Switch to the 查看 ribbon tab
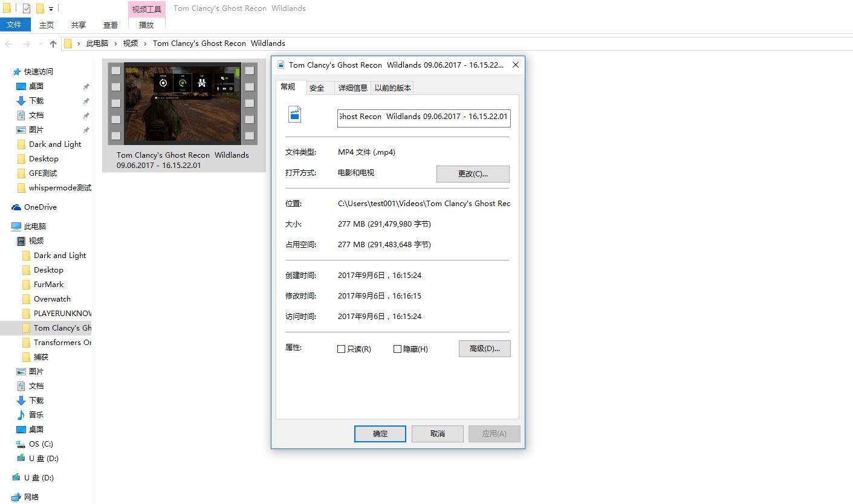 111,25
